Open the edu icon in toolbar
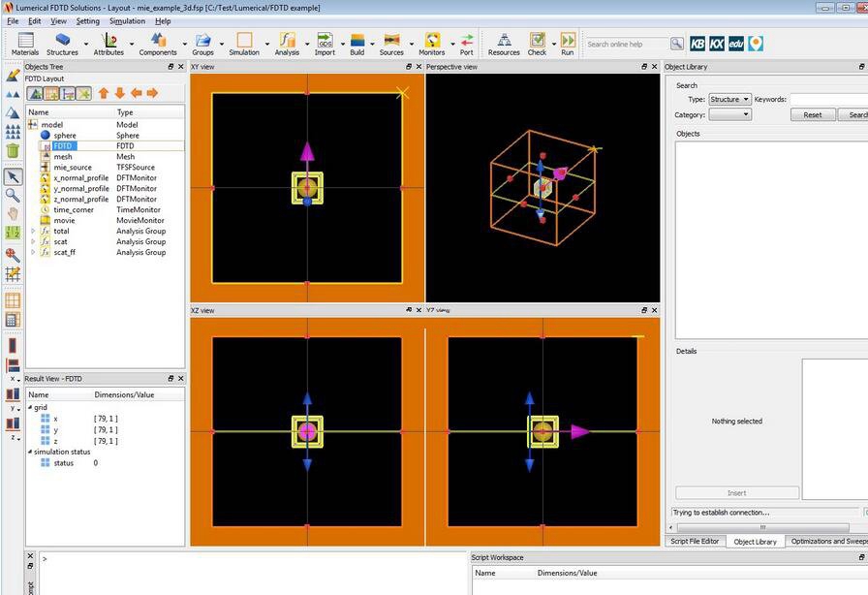 click(735, 44)
